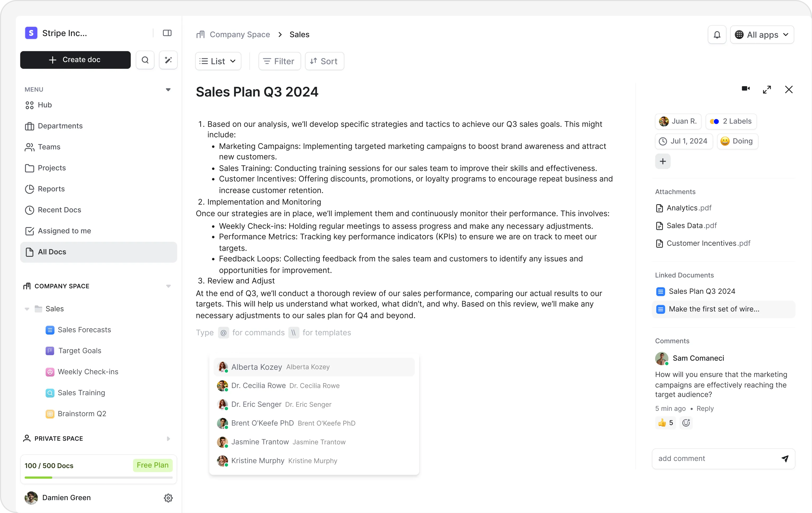This screenshot has height=513, width=812.
Task: Click the Create doc button
Action: 75,60
